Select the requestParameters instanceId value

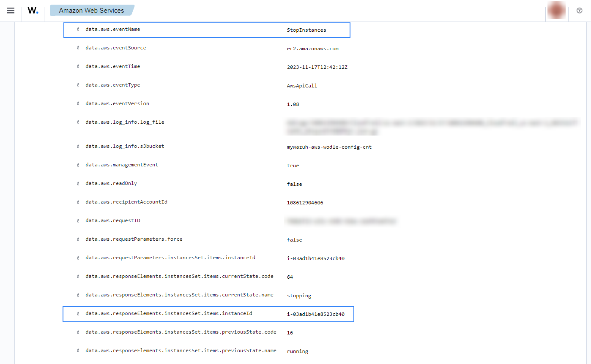click(315, 258)
